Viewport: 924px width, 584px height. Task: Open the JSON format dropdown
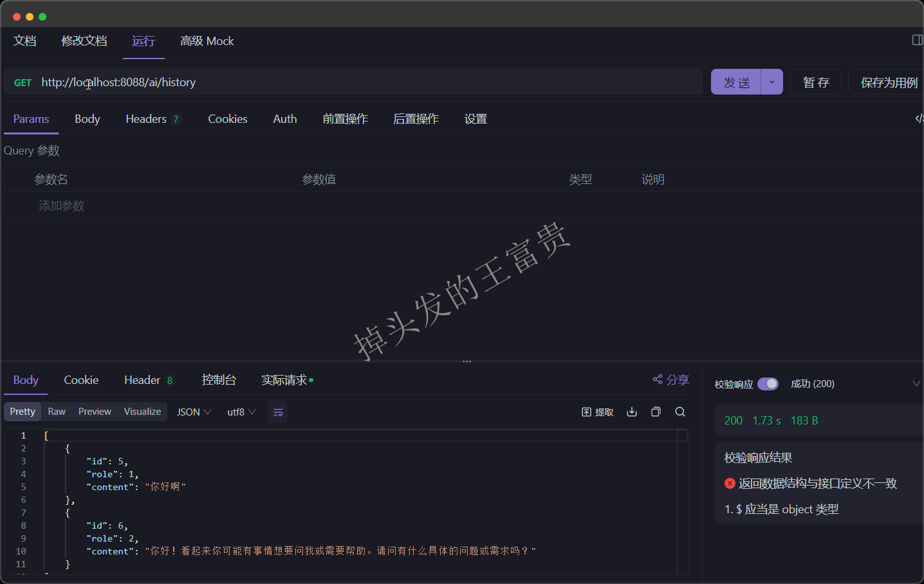(194, 412)
